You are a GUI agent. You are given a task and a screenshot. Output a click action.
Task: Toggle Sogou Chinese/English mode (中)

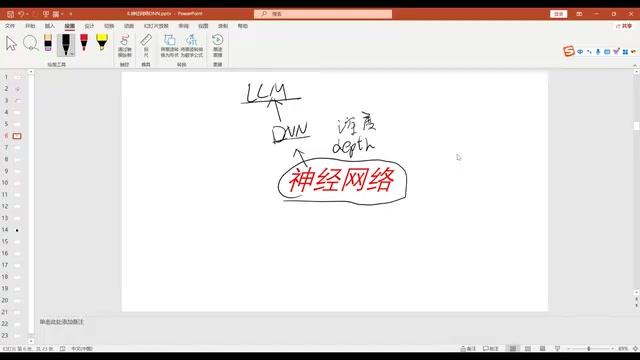point(580,51)
